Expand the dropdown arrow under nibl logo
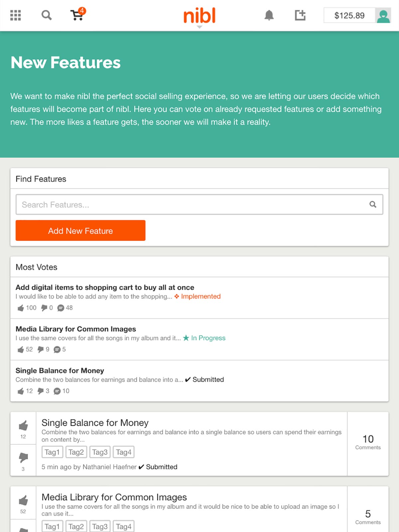Screen dimensions: 399x532 pos(199,27)
